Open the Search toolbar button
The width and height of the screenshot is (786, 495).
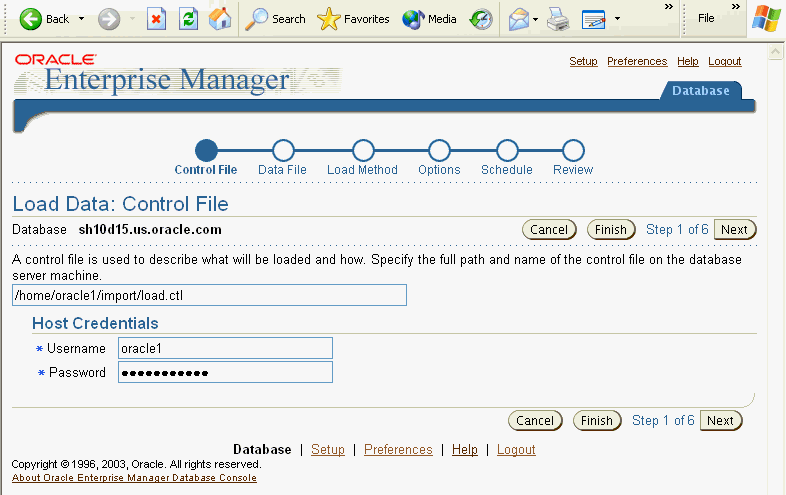(276, 19)
